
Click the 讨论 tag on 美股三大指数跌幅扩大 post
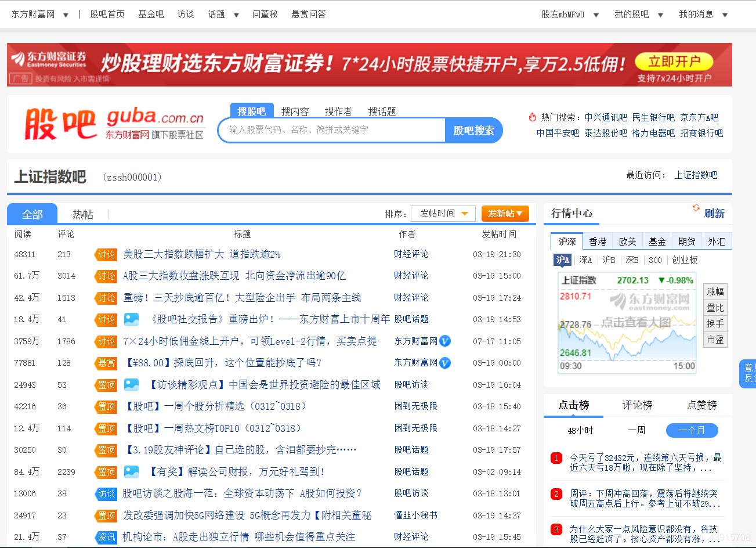[x=106, y=254]
